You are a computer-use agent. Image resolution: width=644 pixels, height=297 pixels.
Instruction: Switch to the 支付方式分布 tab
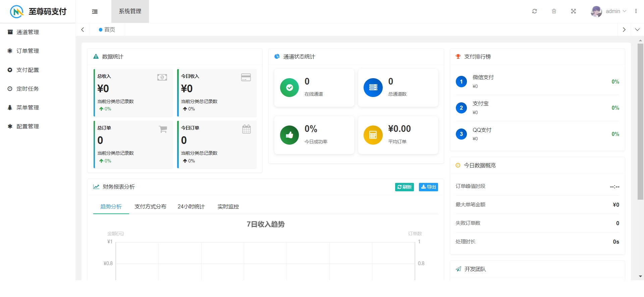[x=150, y=207]
